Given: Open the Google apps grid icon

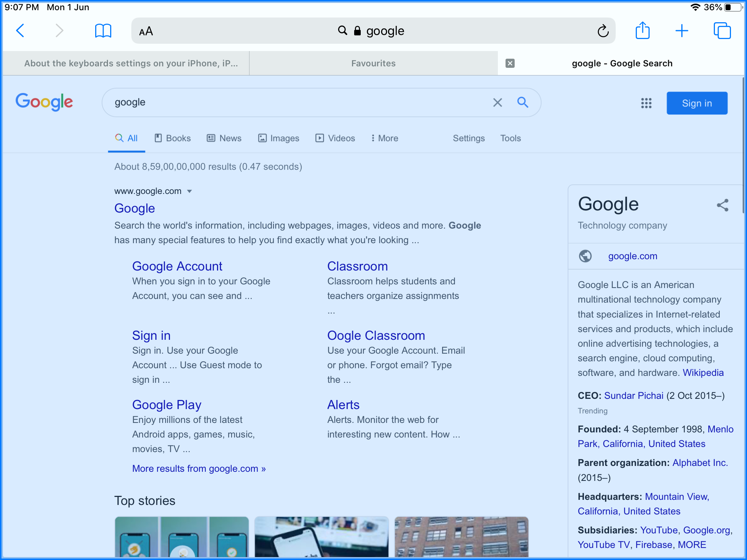Looking at the screenshot, I should pos(646,103).
